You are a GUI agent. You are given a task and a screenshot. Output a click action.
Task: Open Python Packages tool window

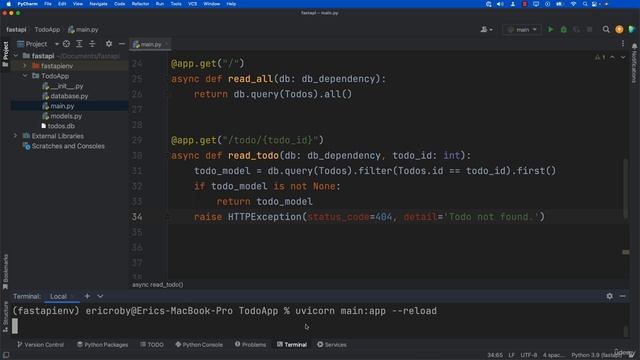[102, 344]
